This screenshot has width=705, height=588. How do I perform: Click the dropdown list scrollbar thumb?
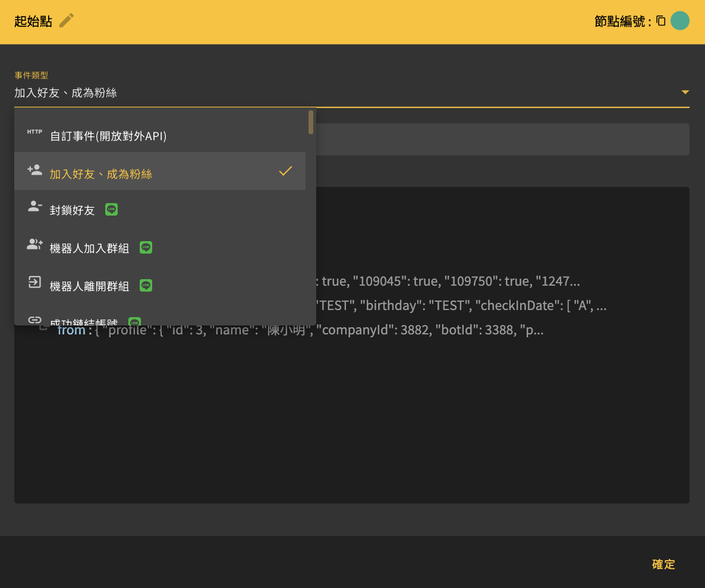click(311, 122)
